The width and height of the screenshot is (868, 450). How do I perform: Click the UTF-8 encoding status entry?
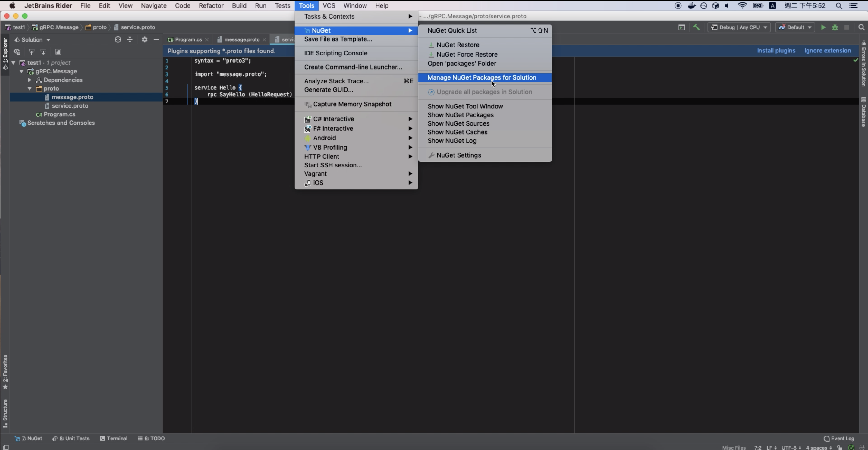click(x=791, y=447)
